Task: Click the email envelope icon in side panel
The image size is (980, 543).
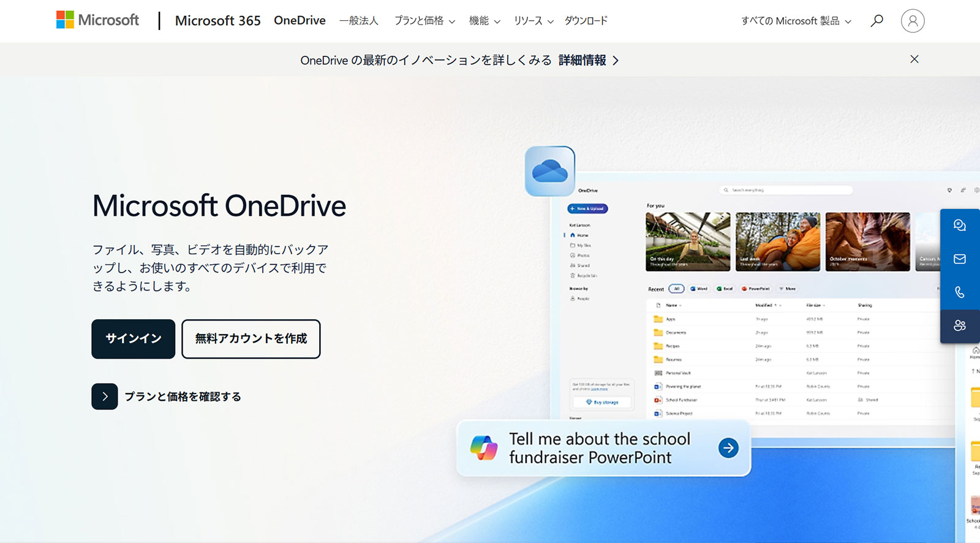Action: (x=960, y=259)
